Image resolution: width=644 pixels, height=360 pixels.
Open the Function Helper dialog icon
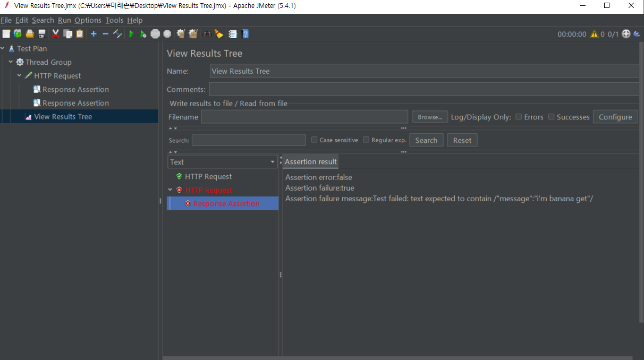pos(233,34)
